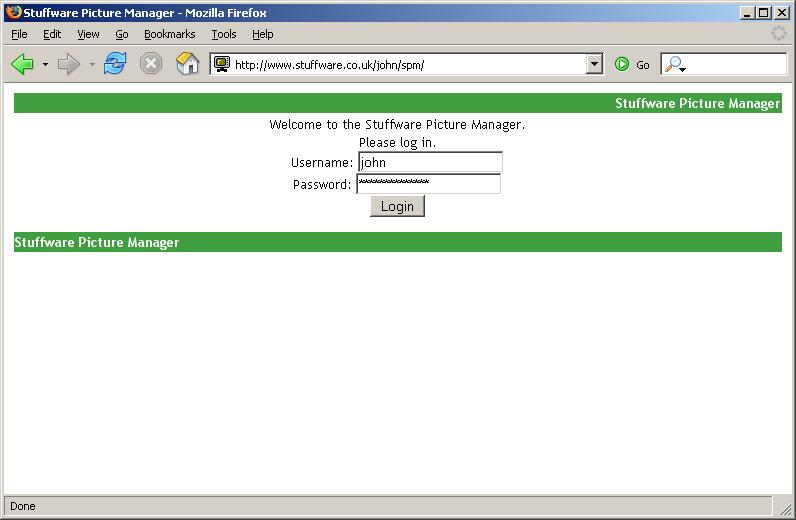The height and width of the screenshot is (520, 796).
Task: Click the Username field containing john
Action: tap(430, 162)
